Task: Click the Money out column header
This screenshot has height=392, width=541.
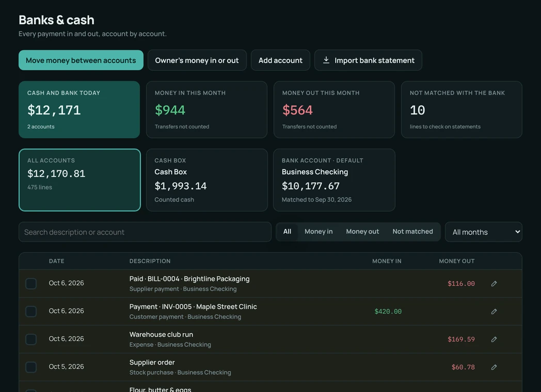Action: (x=456, y=261)
